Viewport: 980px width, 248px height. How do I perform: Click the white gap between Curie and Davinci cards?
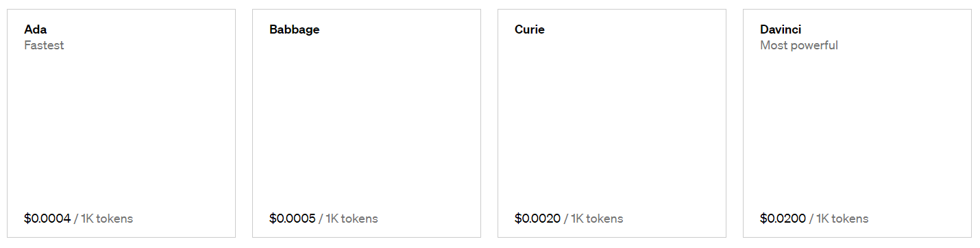[x=735, y=123]
